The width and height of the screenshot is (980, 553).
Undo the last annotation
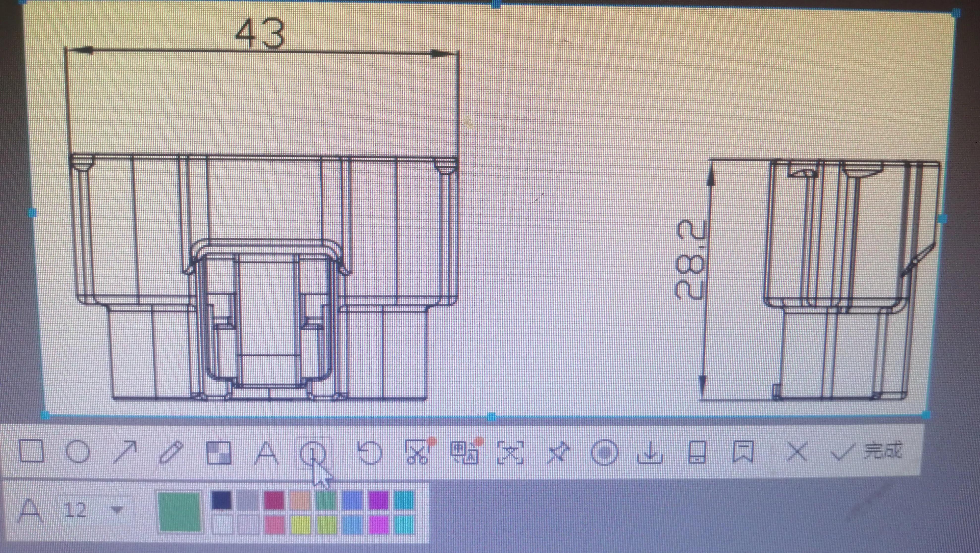click(x=370, y=453)
